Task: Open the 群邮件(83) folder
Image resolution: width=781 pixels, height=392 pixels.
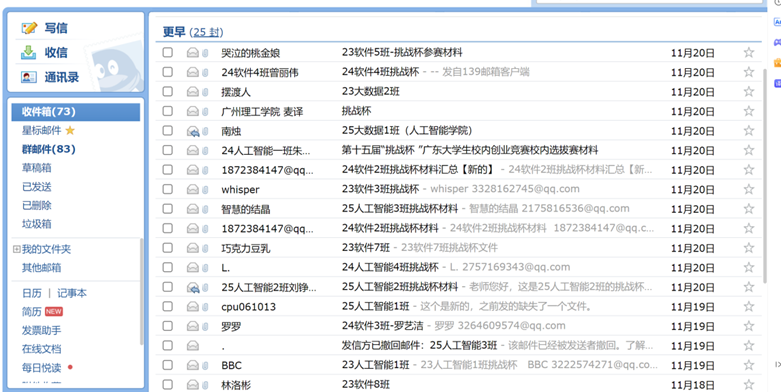Action: coord(49,149)
